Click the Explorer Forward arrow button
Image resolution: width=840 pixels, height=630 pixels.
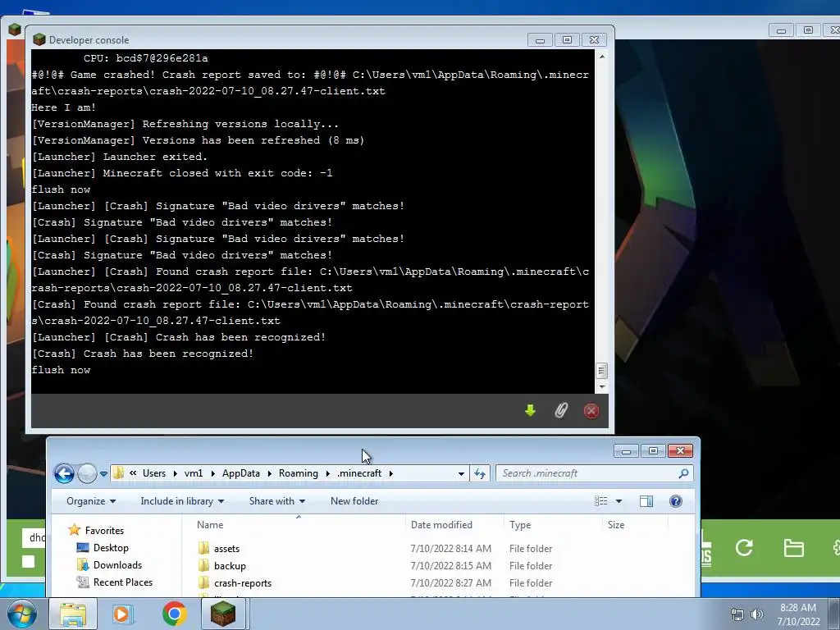coord(87,473)
